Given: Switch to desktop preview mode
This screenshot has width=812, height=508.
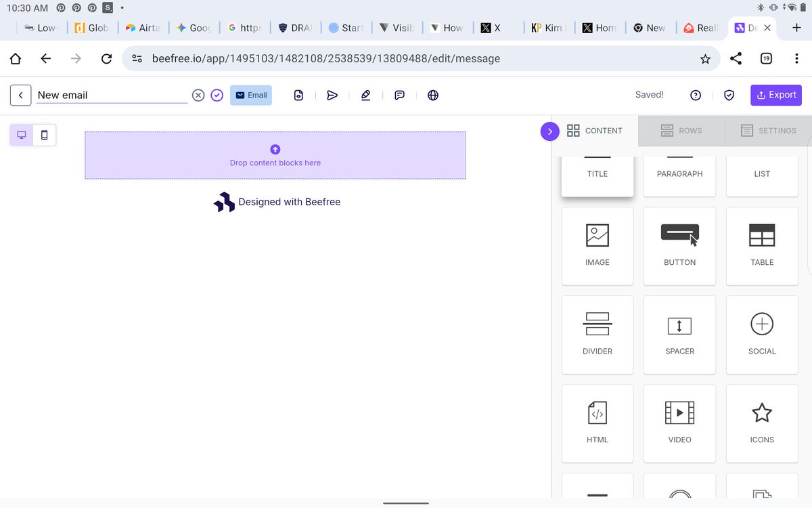Looking at the screenshot, I should click(x=22, y=135).
